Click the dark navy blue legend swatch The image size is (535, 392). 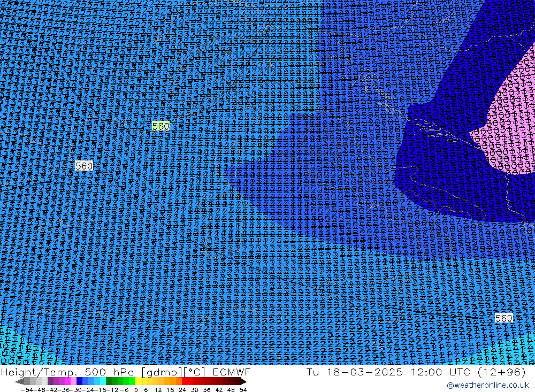point(80,381)
